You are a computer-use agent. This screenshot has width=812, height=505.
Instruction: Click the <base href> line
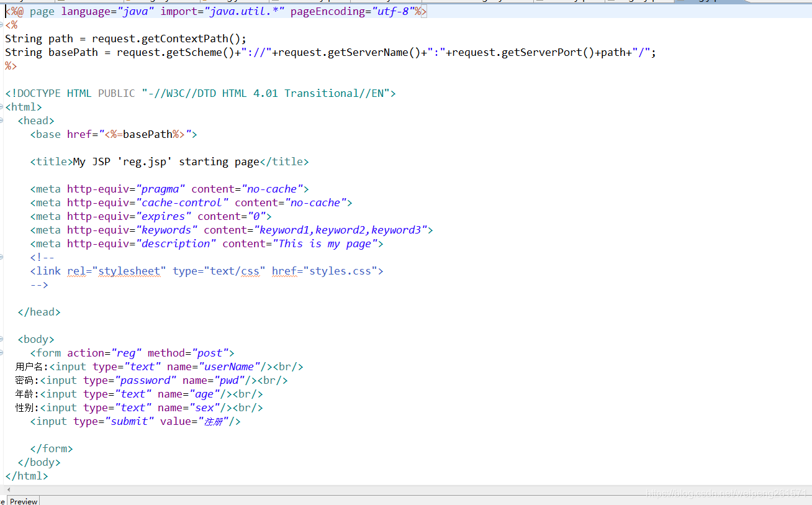click(x=114, y=134)
